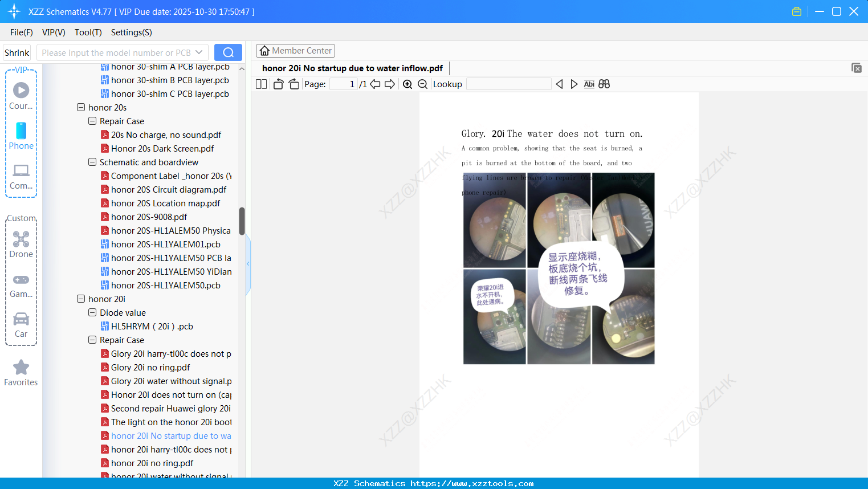Go to the next page with right arrow
868x489 pixels.
tap(390, 84)
